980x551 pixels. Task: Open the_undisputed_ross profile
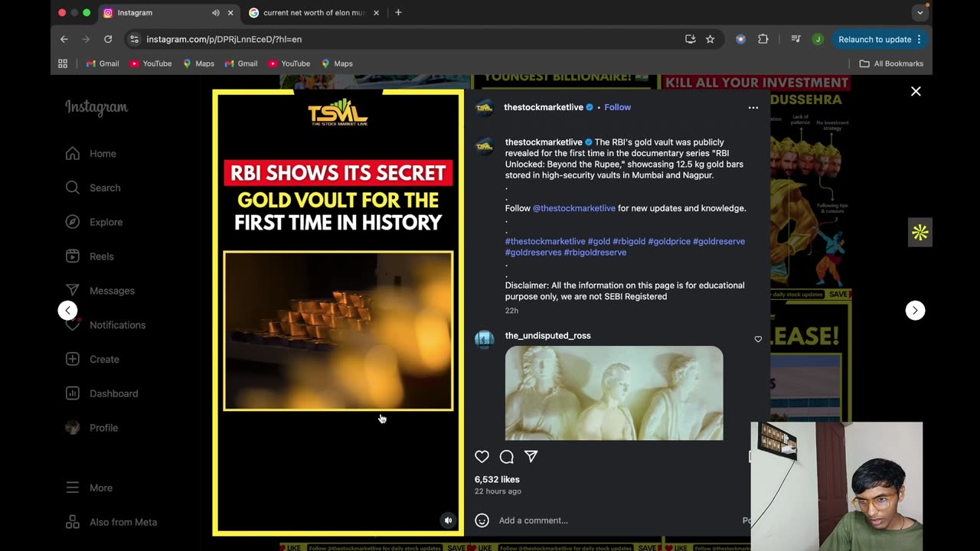(547, 336)
